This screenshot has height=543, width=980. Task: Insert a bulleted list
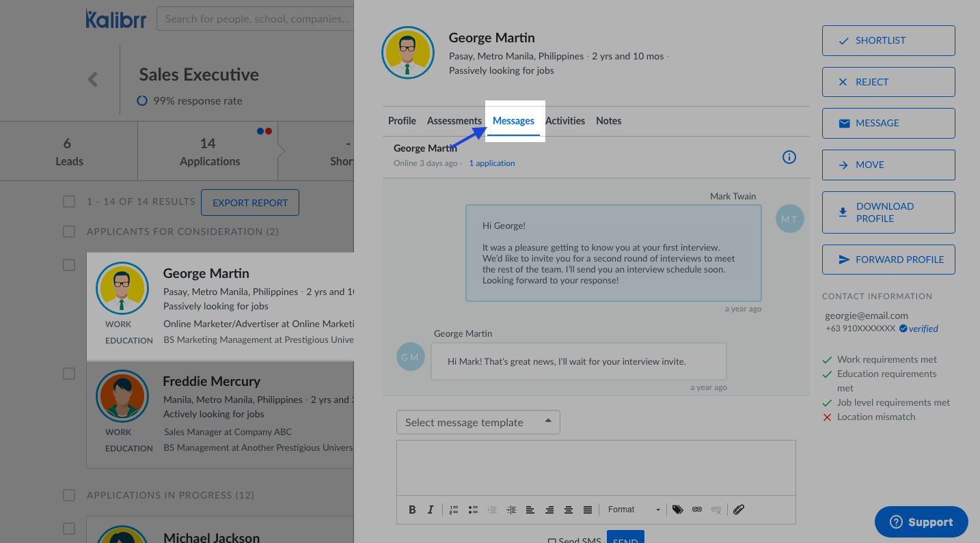coord(473,510)
